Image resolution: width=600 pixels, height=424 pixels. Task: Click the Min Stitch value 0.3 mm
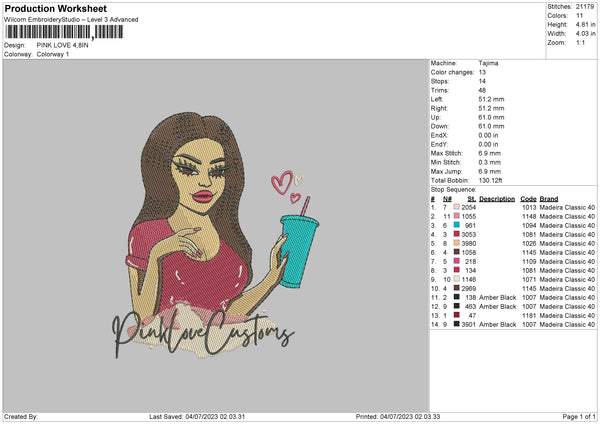489,162
